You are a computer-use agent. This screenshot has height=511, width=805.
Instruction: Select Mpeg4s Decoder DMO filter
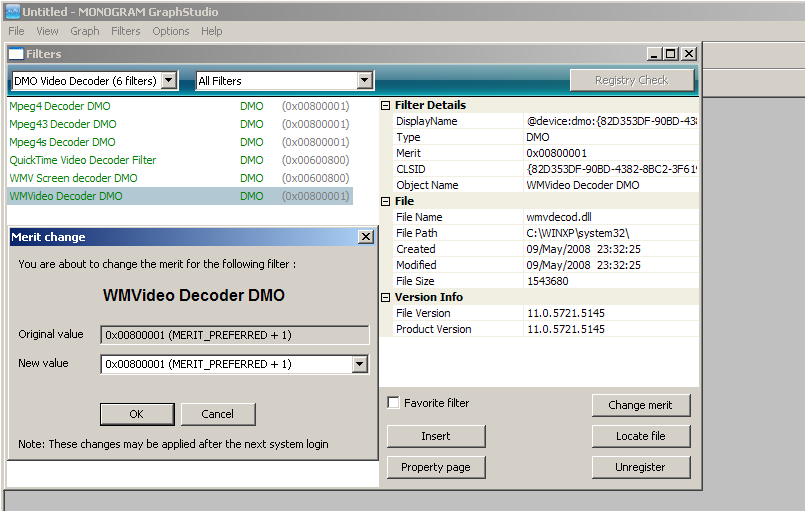180,142
